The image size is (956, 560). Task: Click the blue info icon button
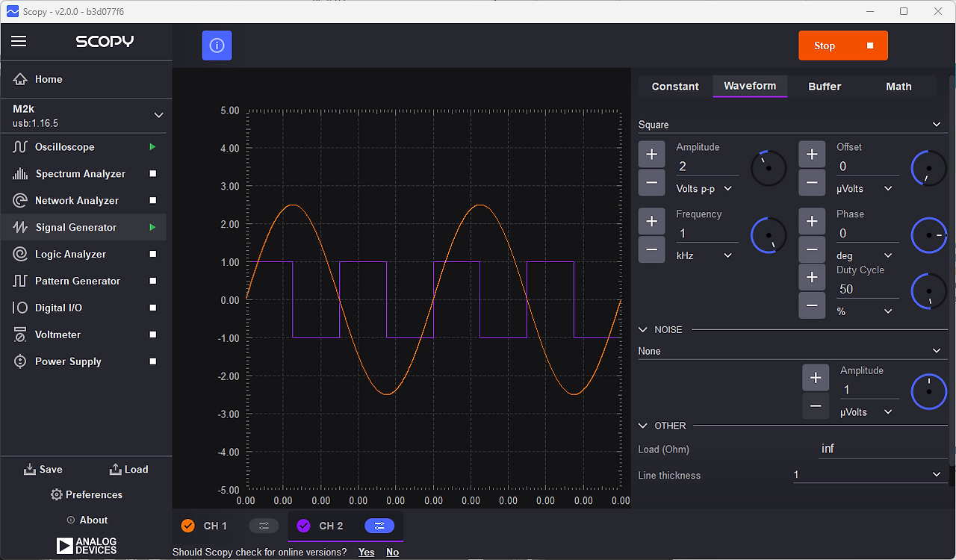click(217, 46)
